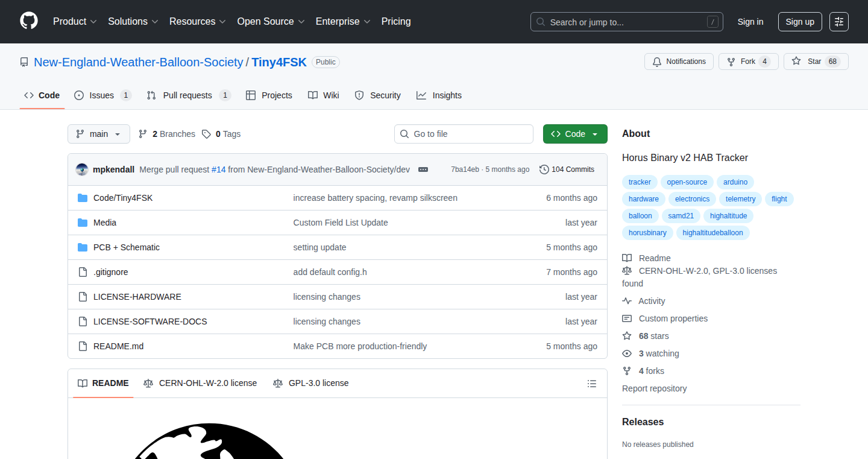Click the search magnifier icon
This screenshot has width=868, height=459.
coord(541,22)
